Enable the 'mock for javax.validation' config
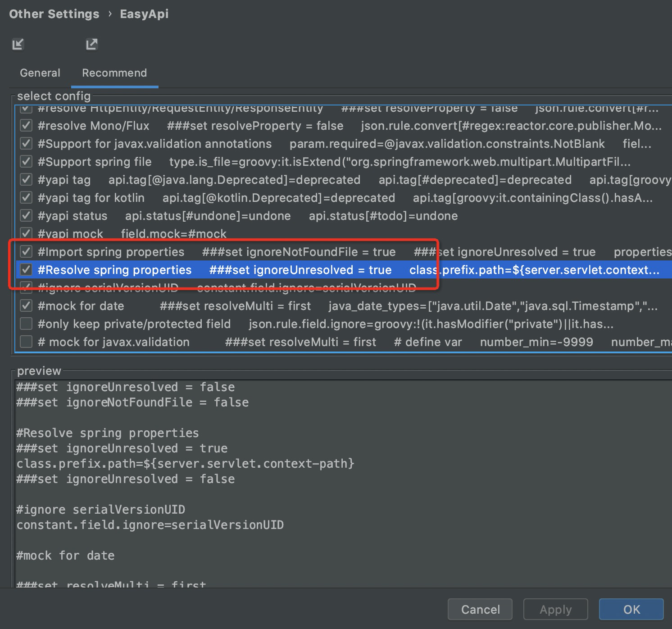Screen dimensions: 672x629 click(26, 342)
